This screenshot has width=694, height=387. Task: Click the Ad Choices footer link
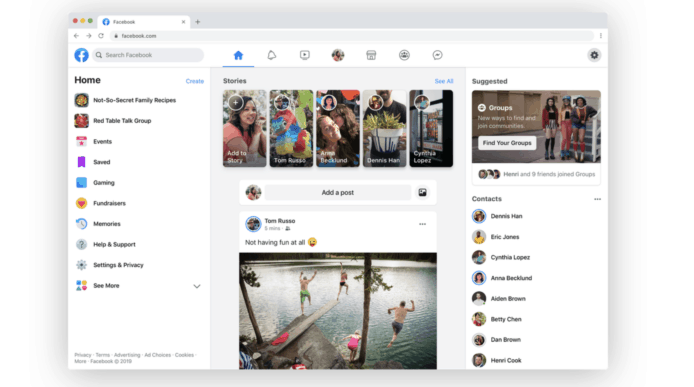pyautogui.click(x=158, y=355)
